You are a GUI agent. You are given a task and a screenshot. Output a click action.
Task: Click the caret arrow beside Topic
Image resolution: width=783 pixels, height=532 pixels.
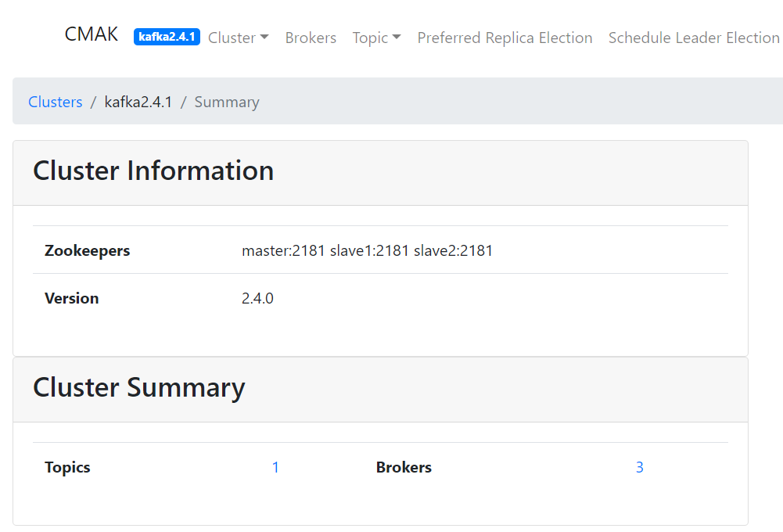[397, 38]
